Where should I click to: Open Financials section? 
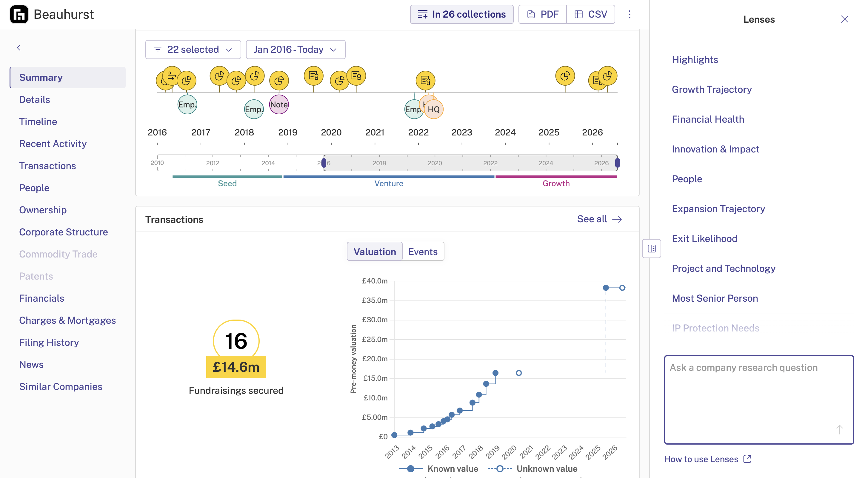tap(41, 298)
